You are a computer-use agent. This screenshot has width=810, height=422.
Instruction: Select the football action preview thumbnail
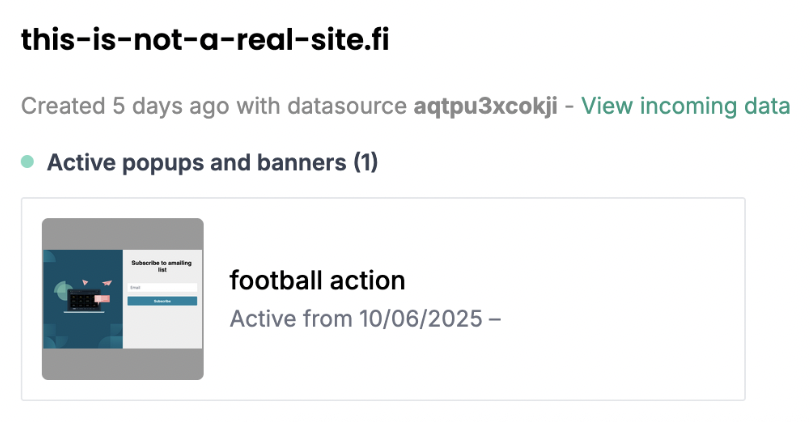[122, 299]
